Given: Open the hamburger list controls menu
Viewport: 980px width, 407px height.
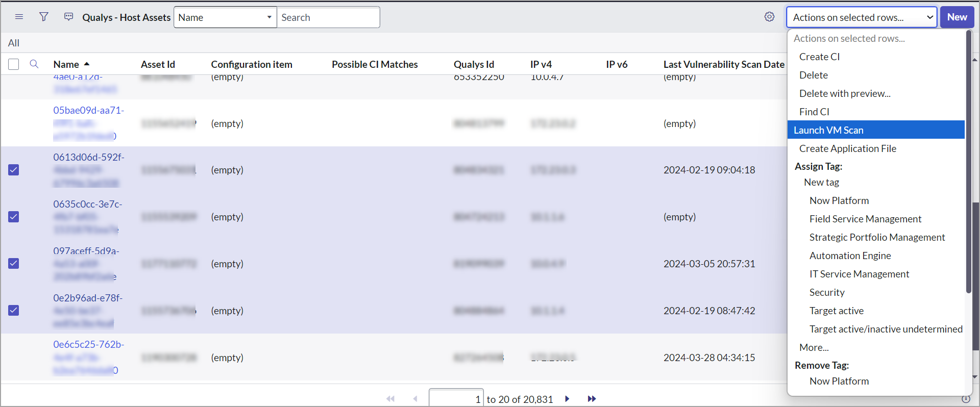Looking at the screenshot, I should 19,17.
